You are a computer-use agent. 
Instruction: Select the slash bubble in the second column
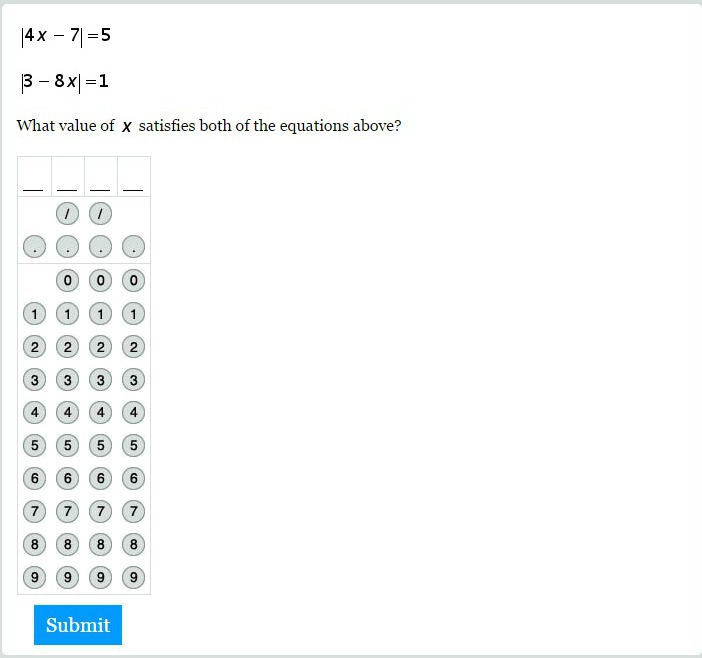(x=67, y=214)
